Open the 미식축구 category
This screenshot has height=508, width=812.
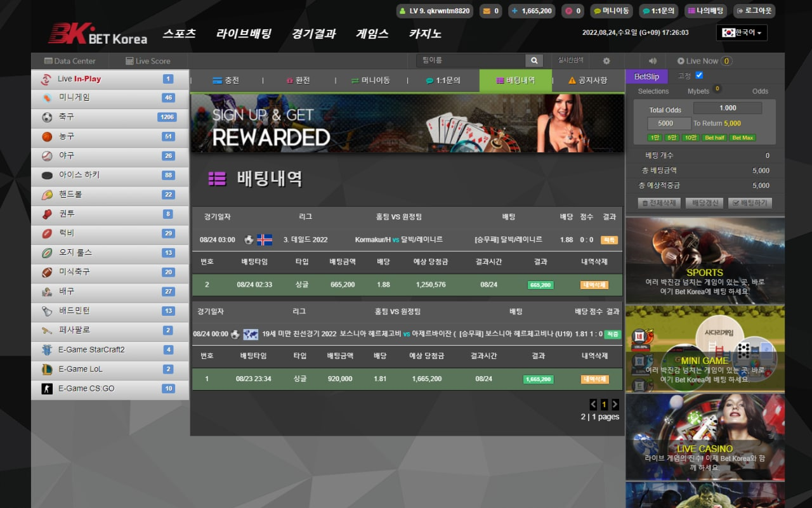[110, 272]
